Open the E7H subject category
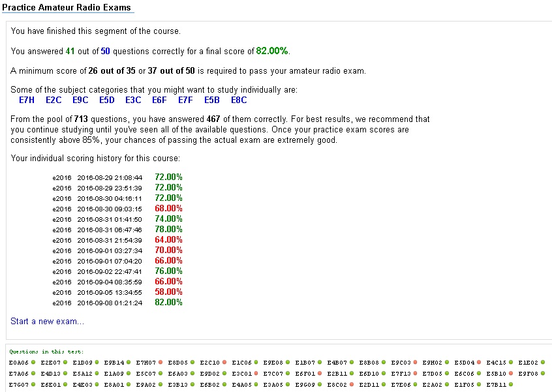552x392 pixels. tap(27, 100)
